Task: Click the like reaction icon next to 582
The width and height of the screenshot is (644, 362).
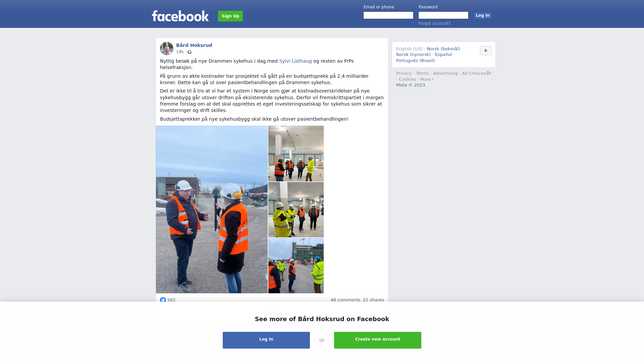Action: [x=163, y=300]
